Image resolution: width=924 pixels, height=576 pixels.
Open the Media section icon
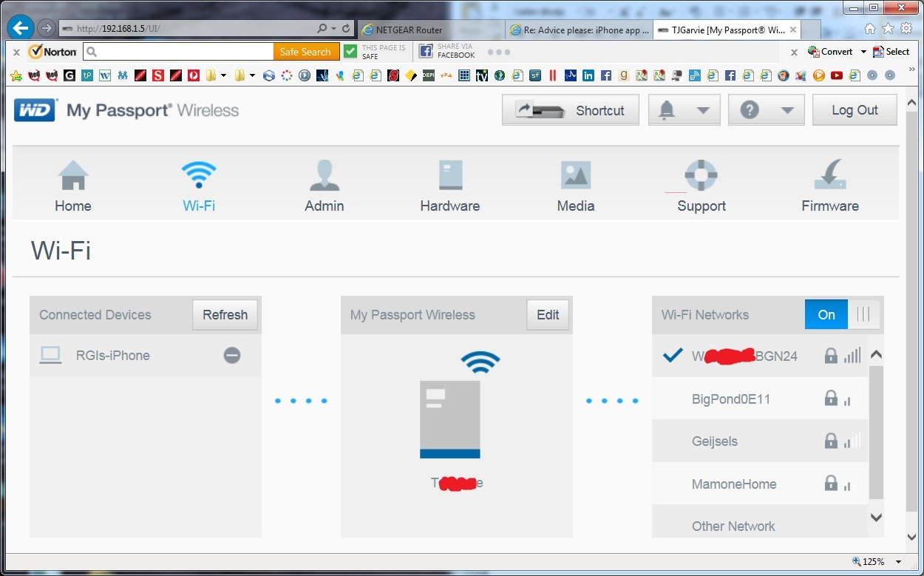576,175
